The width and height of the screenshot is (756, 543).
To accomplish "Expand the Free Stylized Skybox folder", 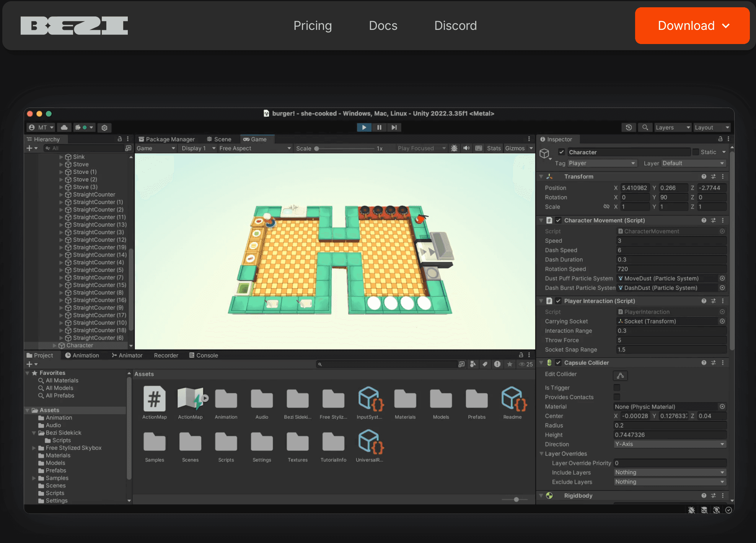I will 34,448.
